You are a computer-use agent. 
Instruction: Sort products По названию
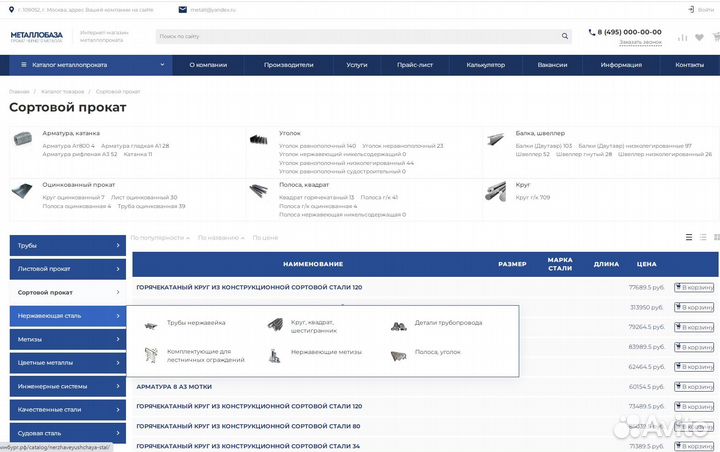221,237
